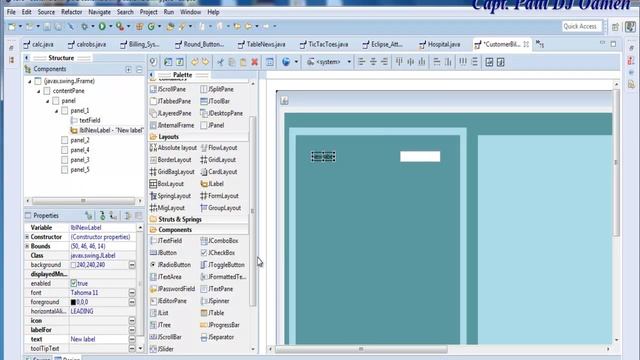Toggle the enabled property checkbox
640x360 pixels.
(73, 283)
